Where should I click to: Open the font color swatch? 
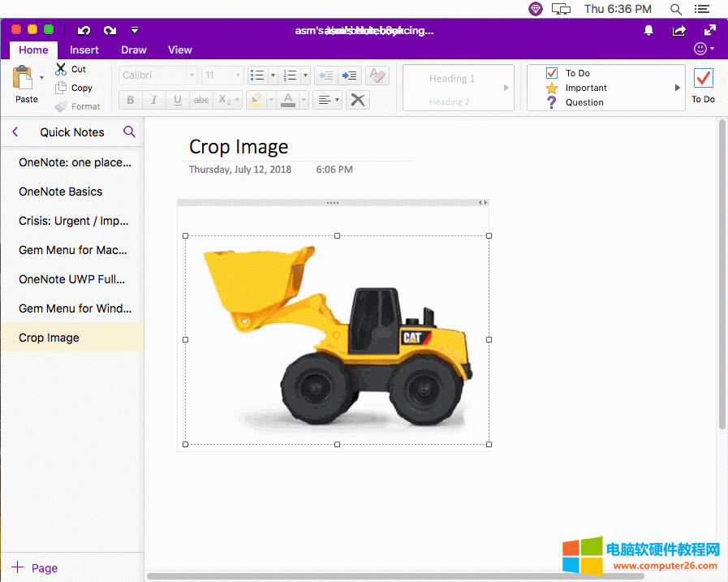(x=287, y=99)
